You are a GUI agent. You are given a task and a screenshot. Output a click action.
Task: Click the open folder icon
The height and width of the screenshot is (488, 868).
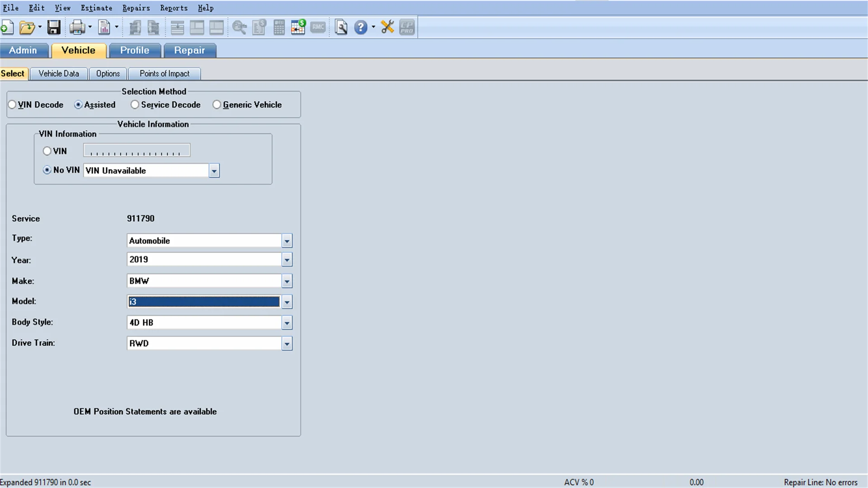tap(27, 28)
